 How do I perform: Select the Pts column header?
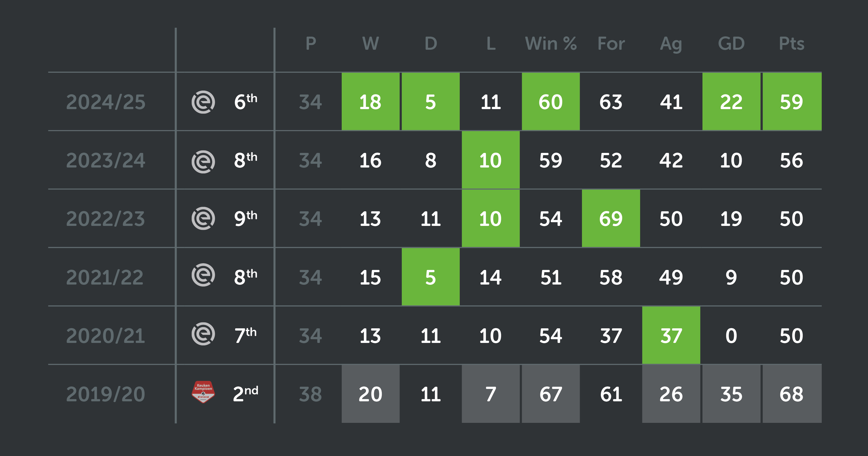pyautogui.click(x=792, y=44)
